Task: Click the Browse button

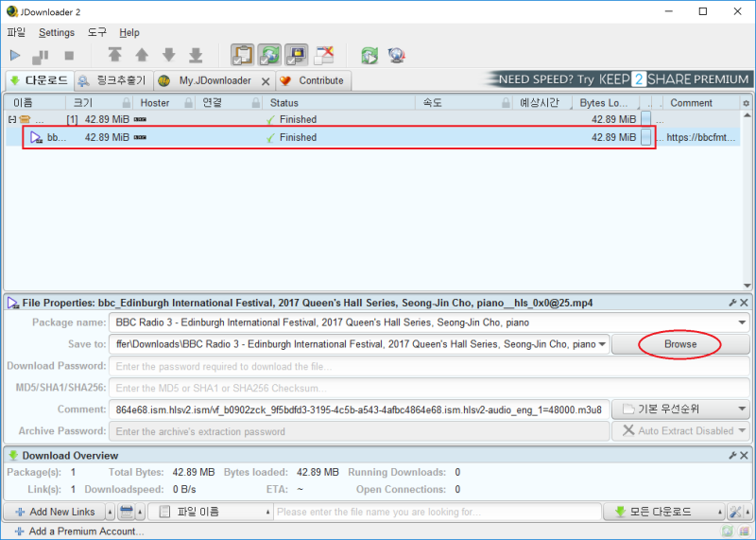Action: tap(680, 344)
